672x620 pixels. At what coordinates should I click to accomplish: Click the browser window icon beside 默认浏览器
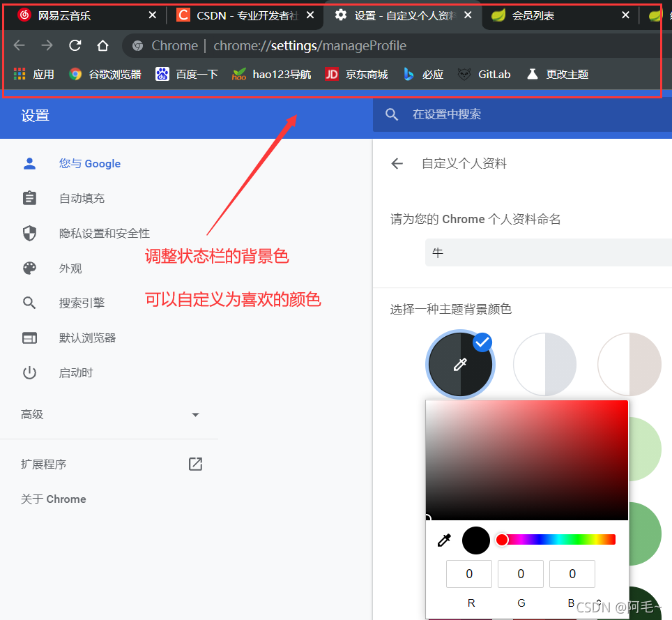29,338
